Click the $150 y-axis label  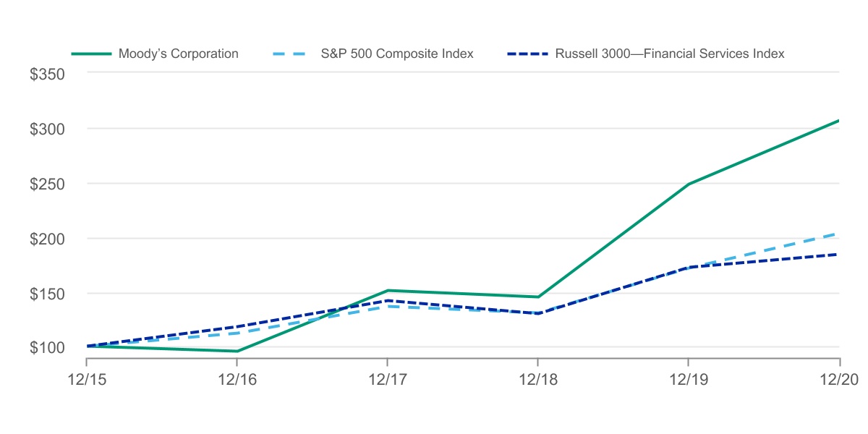[48, 294]
